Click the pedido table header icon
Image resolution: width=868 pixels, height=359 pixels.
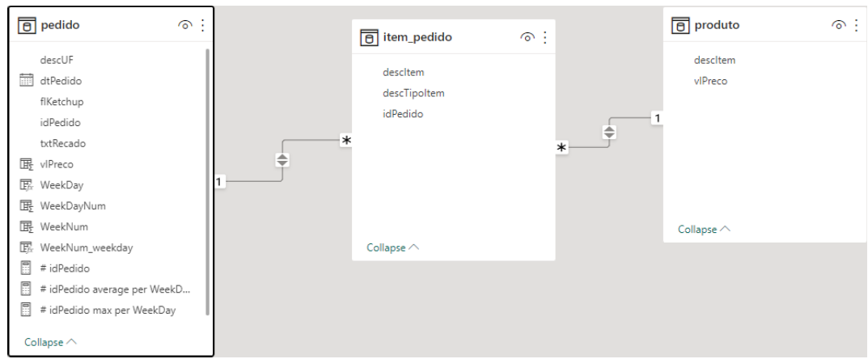(27, 25)
